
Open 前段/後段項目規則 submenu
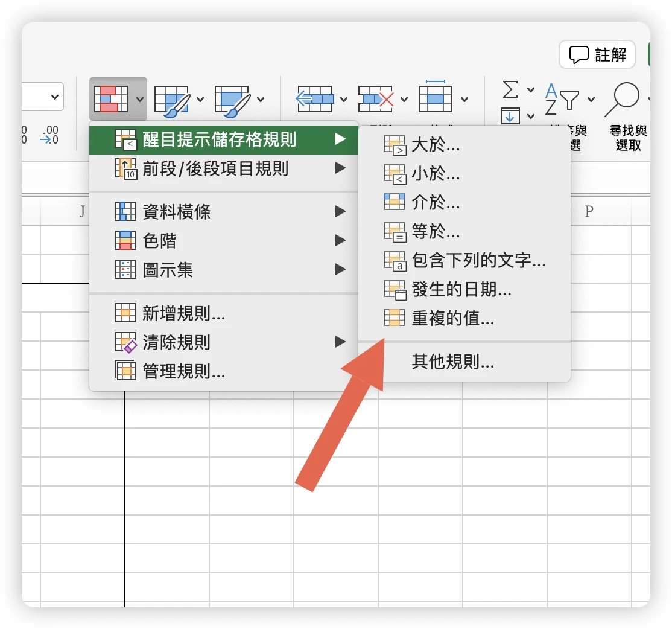point(224,168)
